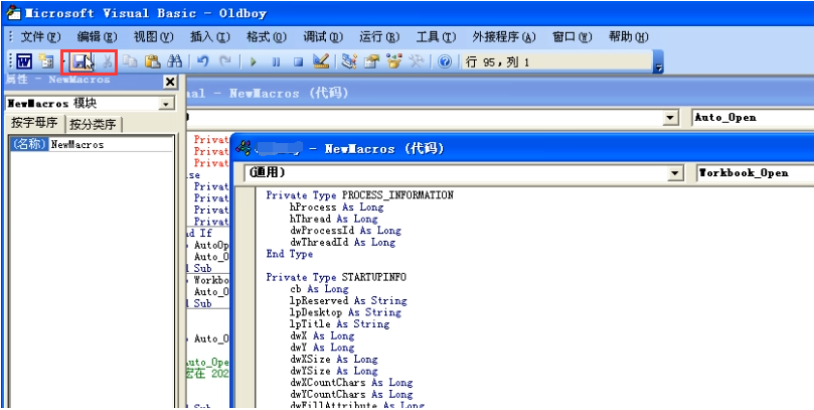Open the Project Explorer icon

349,62
